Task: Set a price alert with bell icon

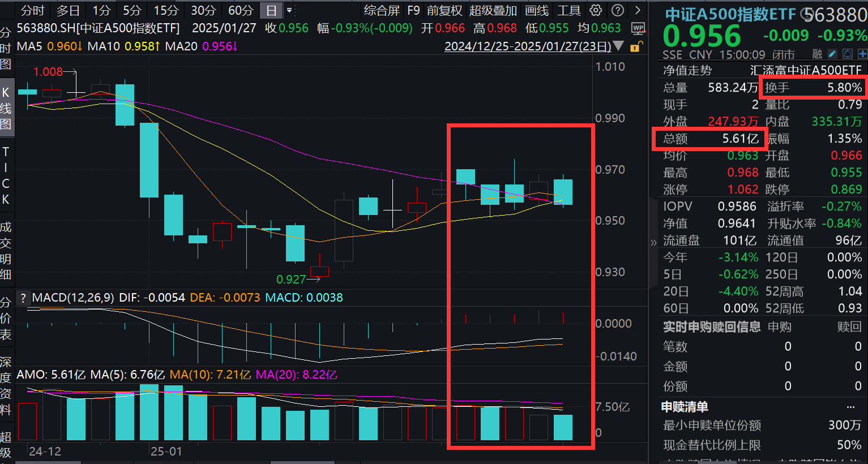Action: [x=848, y=54]
